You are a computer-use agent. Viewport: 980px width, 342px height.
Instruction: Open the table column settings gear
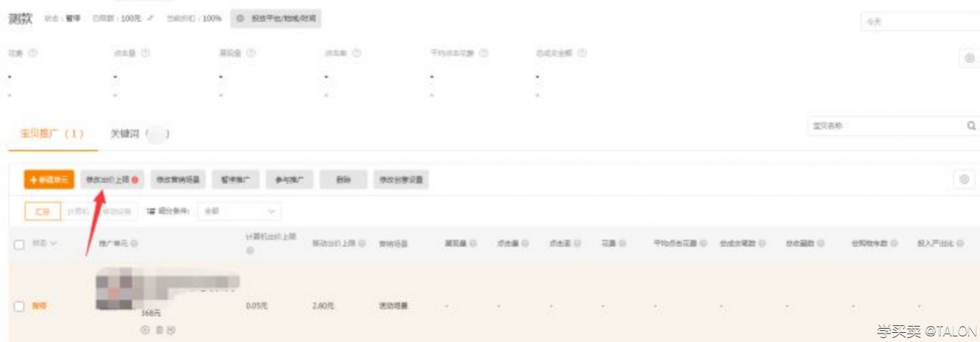point(965,180)
